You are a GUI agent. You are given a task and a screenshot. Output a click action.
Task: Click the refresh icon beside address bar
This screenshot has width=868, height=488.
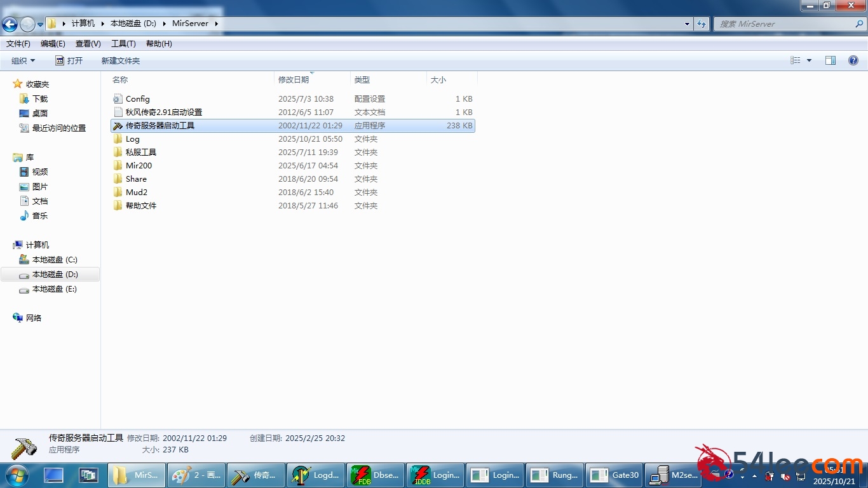coord(702,24)
